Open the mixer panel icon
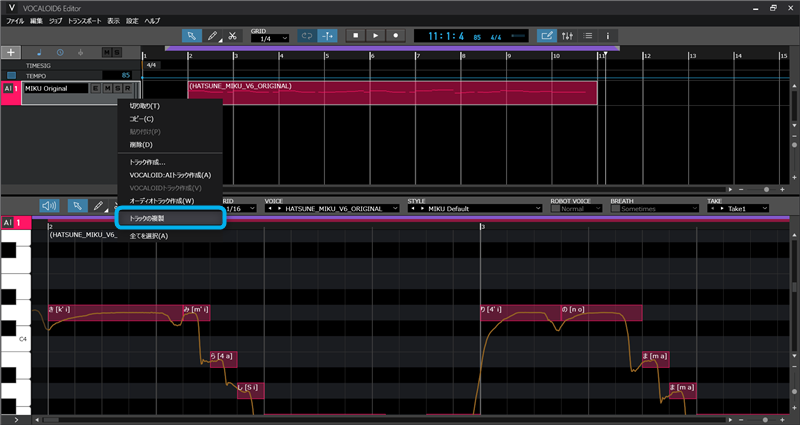Screen dimensions: 800x425 tap(567, 36)
